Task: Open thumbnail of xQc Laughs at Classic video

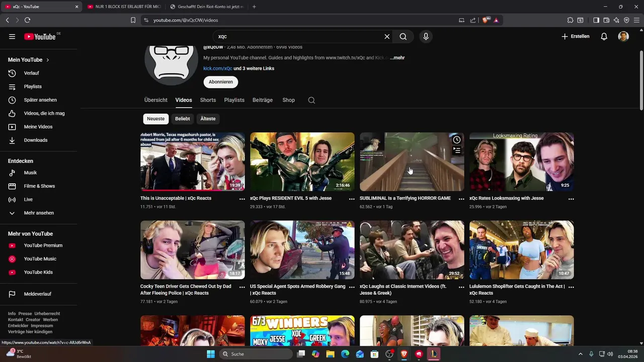Action: (x=412, y=250)
